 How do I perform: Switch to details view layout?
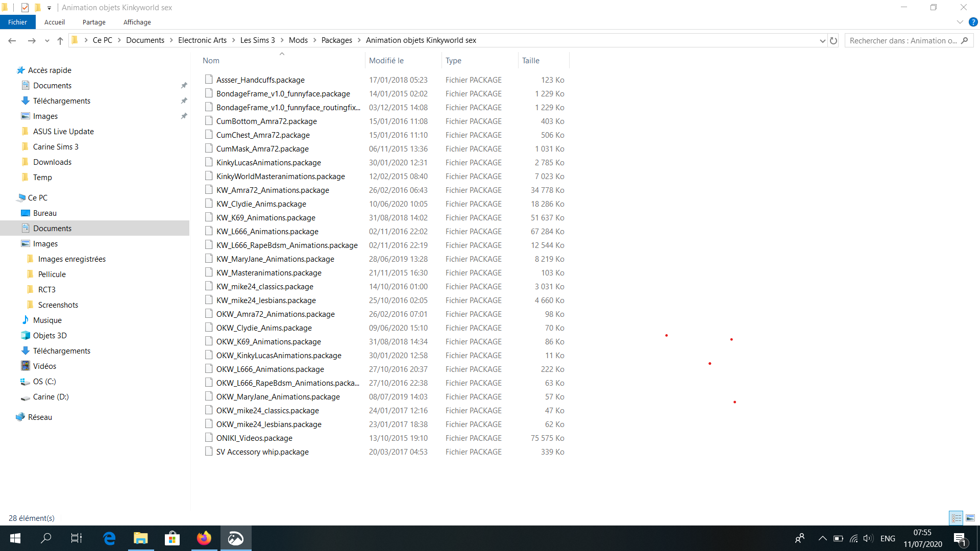click(x=956, y=518)
